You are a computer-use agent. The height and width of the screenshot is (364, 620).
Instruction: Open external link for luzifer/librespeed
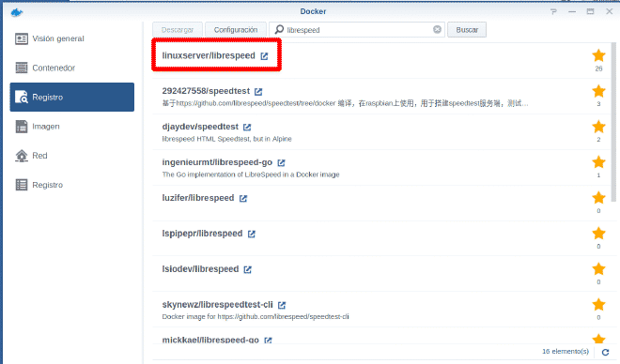click(x=243, y=198)
